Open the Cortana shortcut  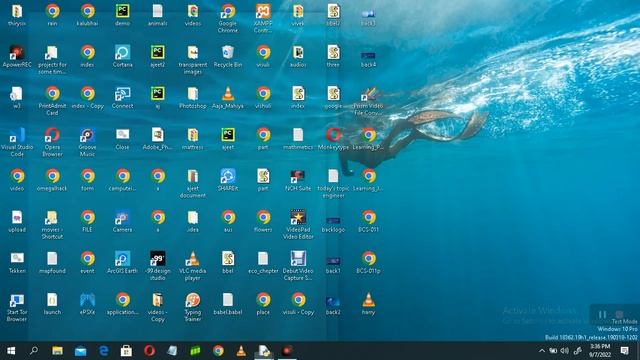point(122,53)
